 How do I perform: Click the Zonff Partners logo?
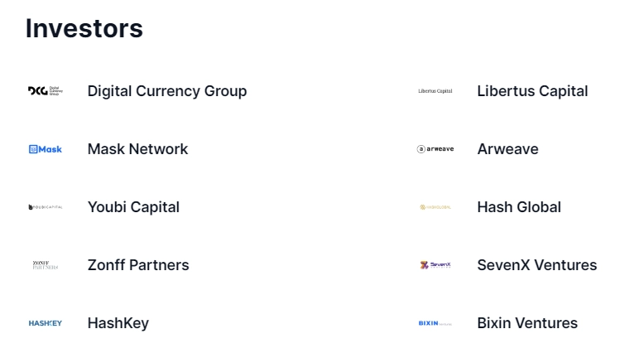[45, 265]
